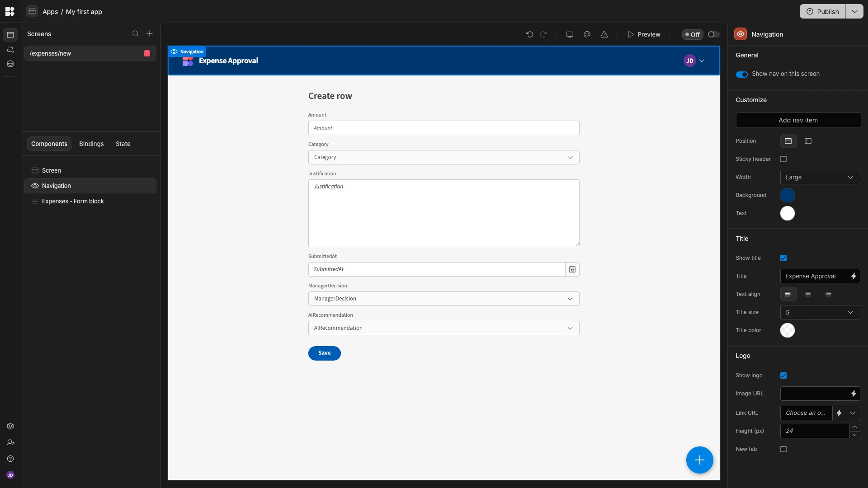The width and height of the screenshot is (868, 488).
Task: Enable the Sticky header checkbox
Action: click(783, 159)
